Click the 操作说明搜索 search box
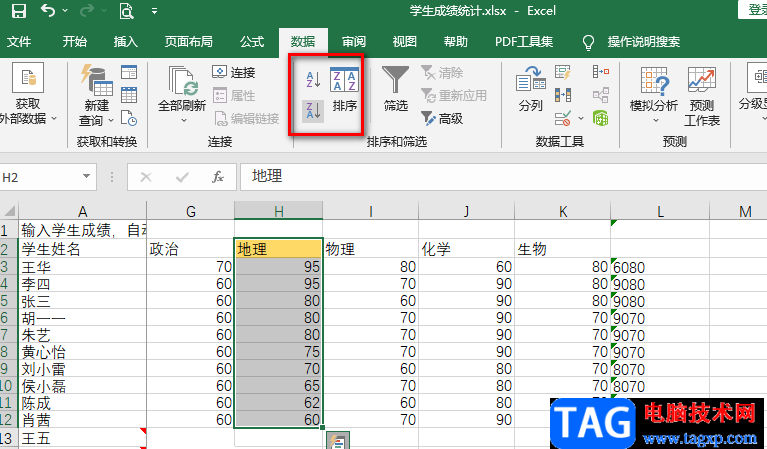This screenshot has width=767, height=449. tap(643, 42)
